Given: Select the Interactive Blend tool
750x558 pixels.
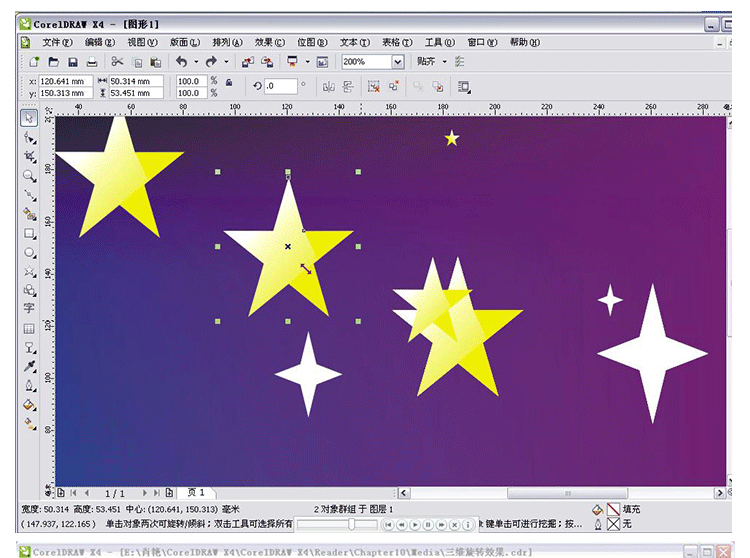Looking at the screenshot, I should [30, 348].
